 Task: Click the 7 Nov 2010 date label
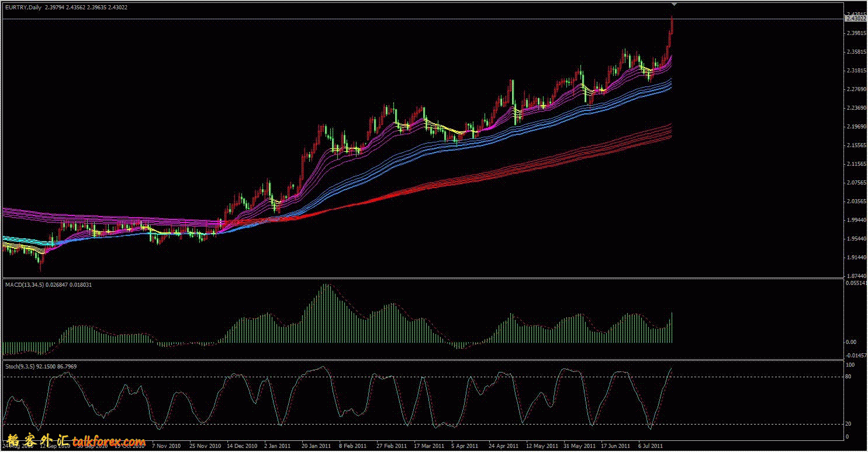tap(167, 446)
